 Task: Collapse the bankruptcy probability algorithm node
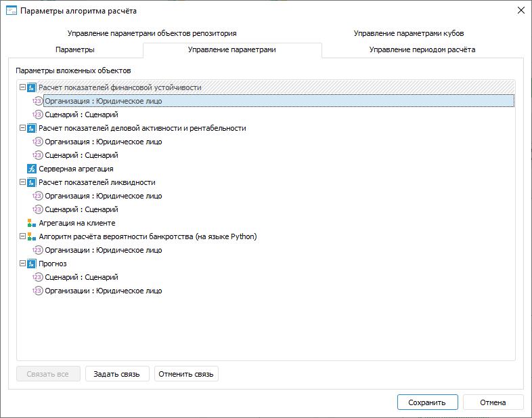click(x=22, y=236)
